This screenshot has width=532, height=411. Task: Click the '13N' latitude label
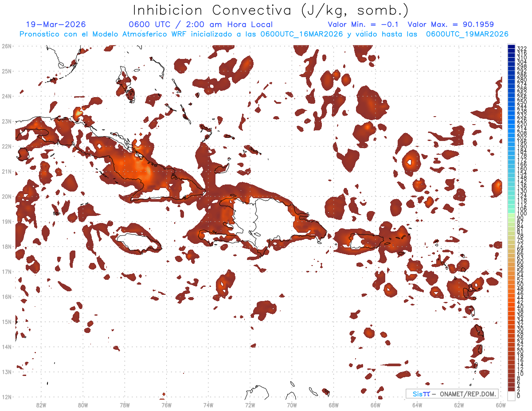click(x=6, y=372)
